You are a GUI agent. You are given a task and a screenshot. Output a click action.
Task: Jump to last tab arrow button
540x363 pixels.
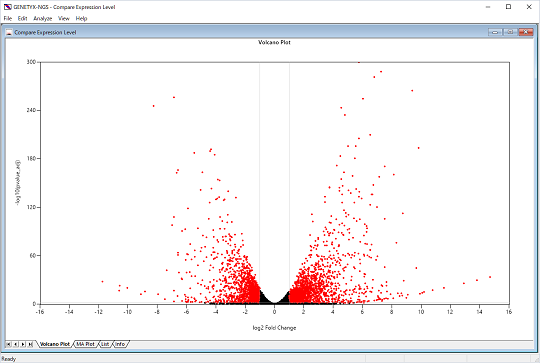coord(30,344)
